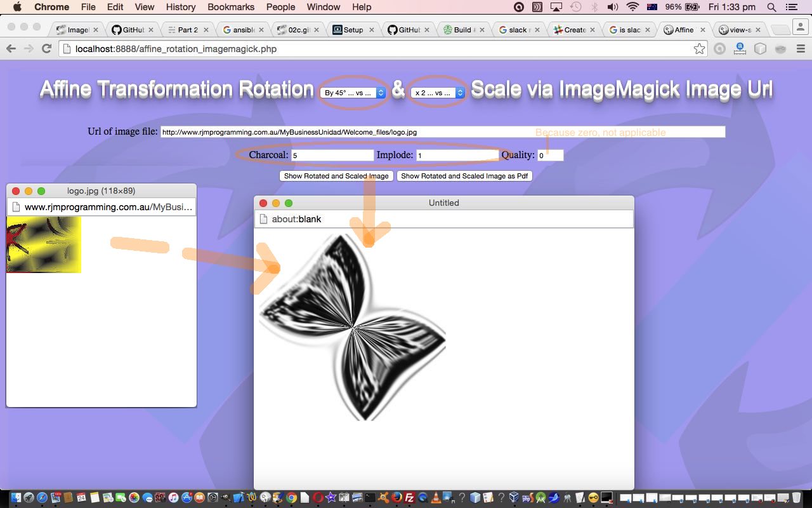The height and width of the screenshot is (508, 812).
Task: Launch VLC cone icon in the dock
Action: [436, 497]
